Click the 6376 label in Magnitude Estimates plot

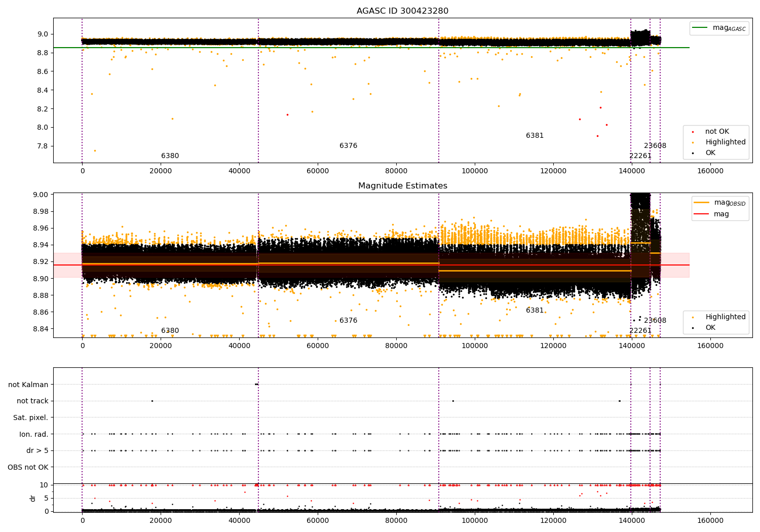tap(348, 321)
